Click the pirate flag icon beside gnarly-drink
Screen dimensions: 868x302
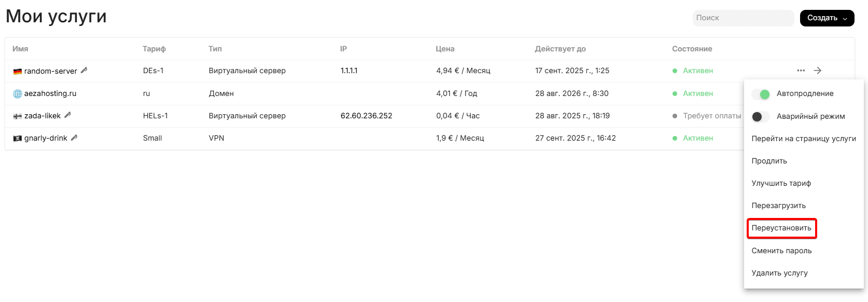click(18, 139)
